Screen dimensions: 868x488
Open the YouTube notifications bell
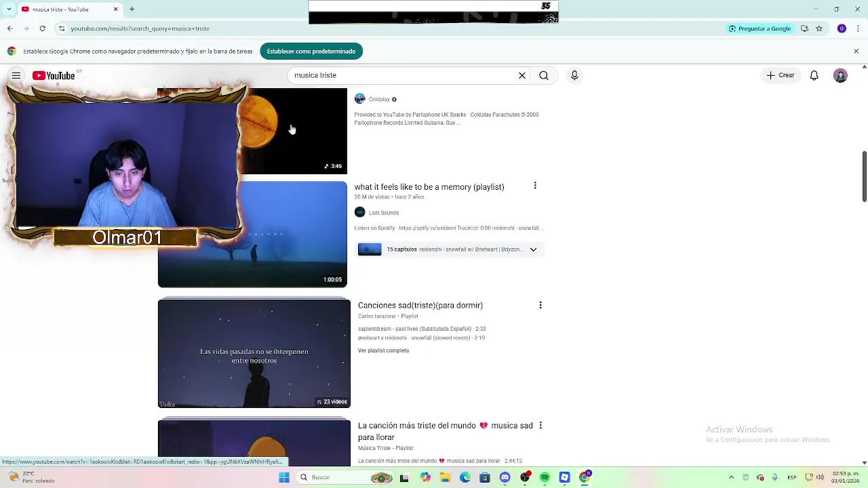814,75
